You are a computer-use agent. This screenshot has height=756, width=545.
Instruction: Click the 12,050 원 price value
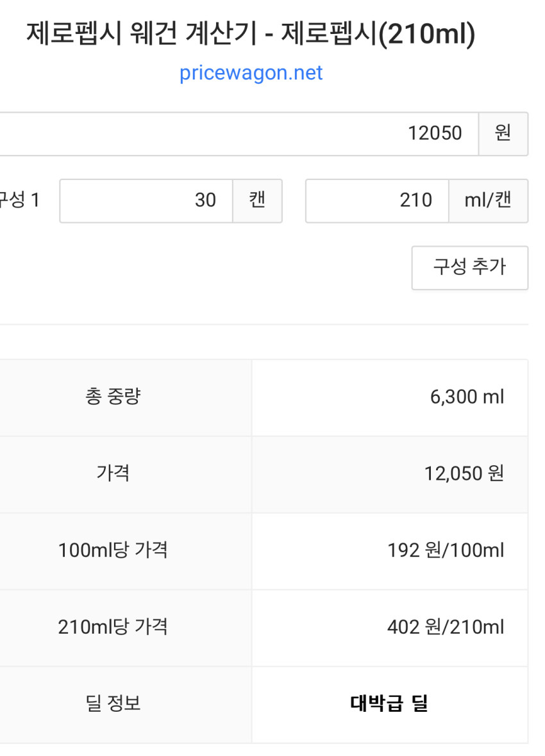click(x=464, y=473)
